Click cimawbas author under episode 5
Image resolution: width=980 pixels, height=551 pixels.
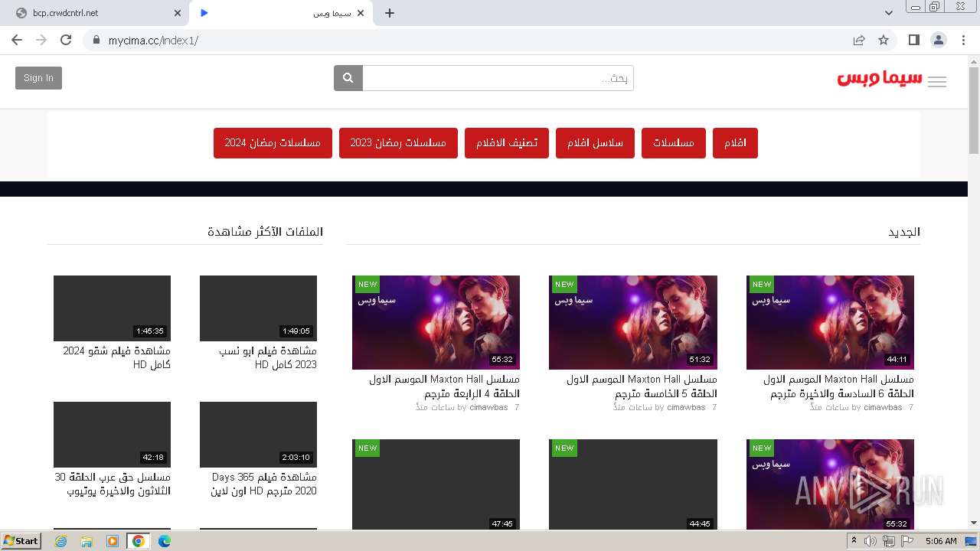tap(686, 408)
